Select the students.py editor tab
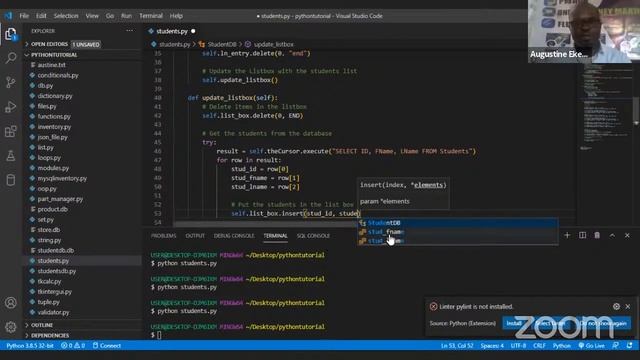Screen dimensions: 640x360 coord(172,31)
